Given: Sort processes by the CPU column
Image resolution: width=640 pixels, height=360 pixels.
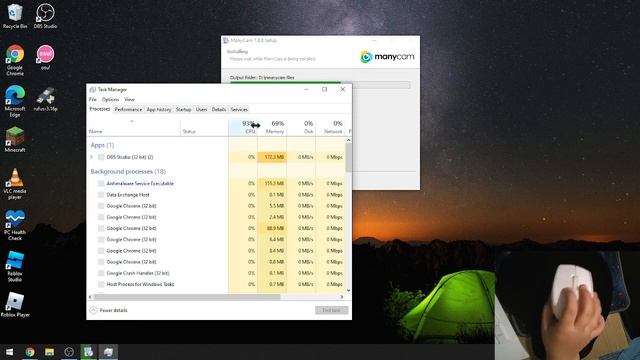Looking at the screenshot, I should 243,127.
